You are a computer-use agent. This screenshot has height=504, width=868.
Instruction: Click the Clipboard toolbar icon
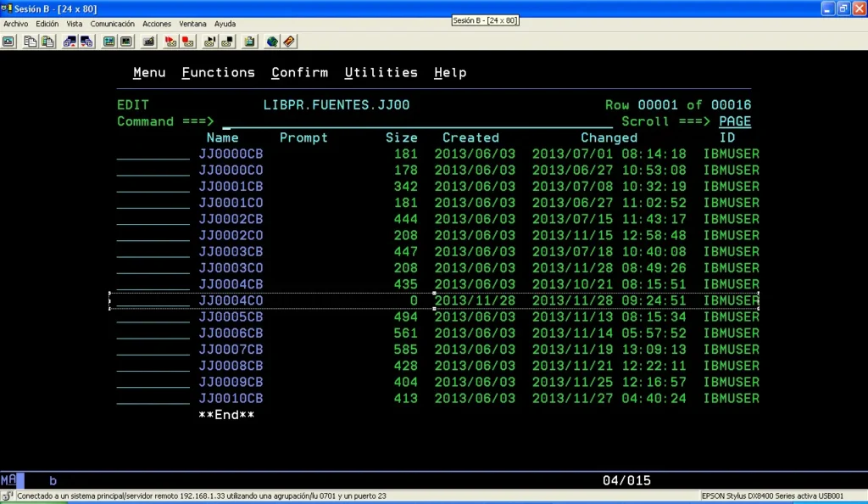click(x=250, y=42)
